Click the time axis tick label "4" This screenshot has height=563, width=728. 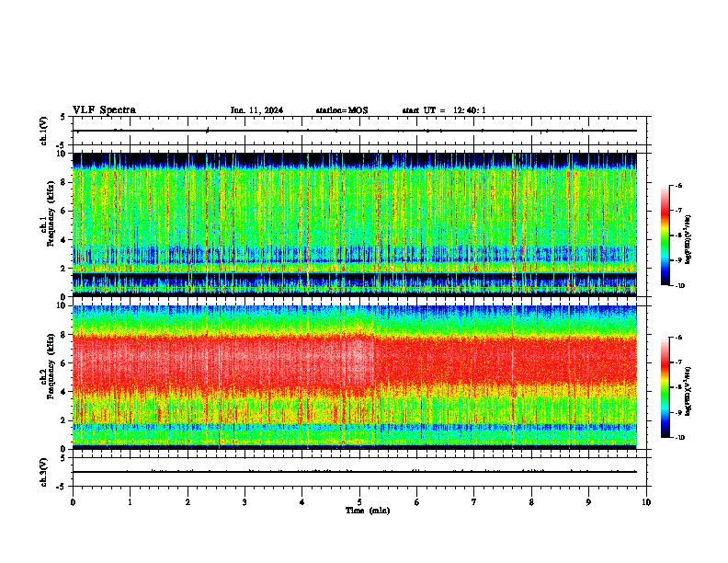302,502
